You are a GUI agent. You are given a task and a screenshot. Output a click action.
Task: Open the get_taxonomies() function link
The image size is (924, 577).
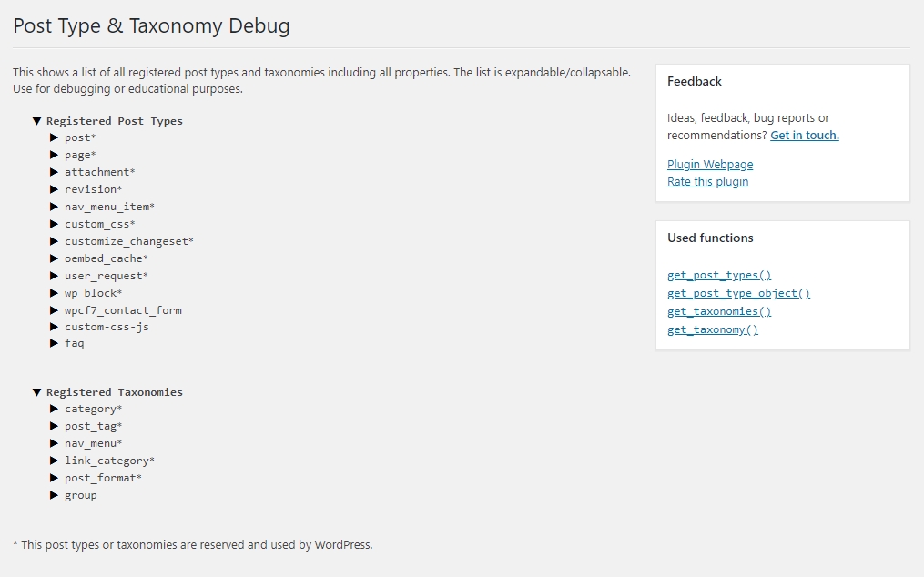(719, 311)
